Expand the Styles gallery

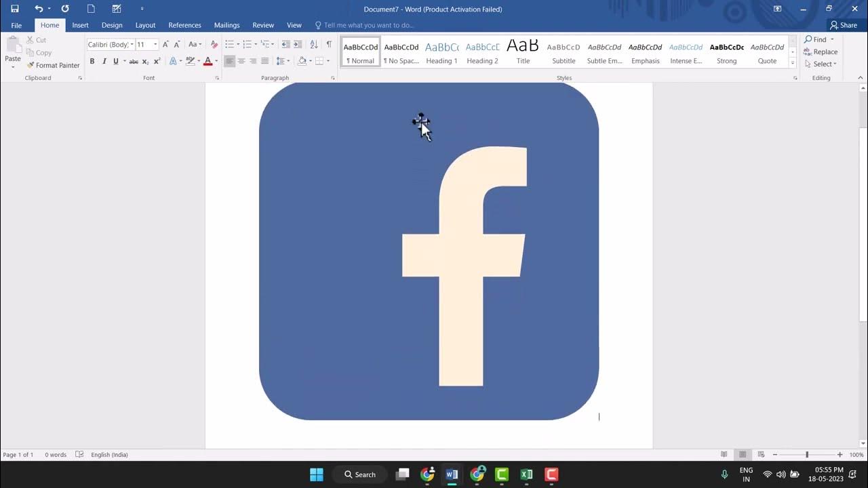pyautogui.click(x=793, y=63)
